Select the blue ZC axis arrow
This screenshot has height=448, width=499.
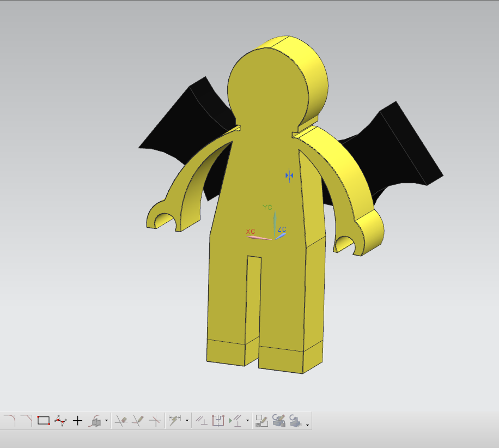pos(281,236)
